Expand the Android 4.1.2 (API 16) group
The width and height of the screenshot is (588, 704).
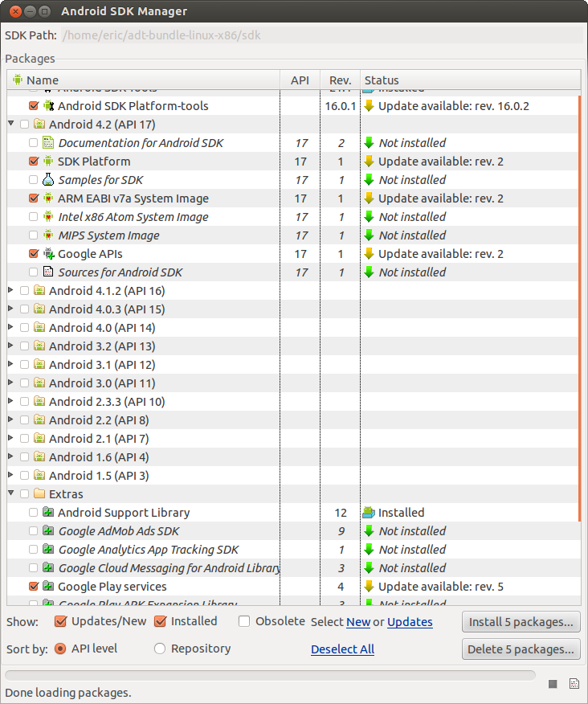click(11, 290)
